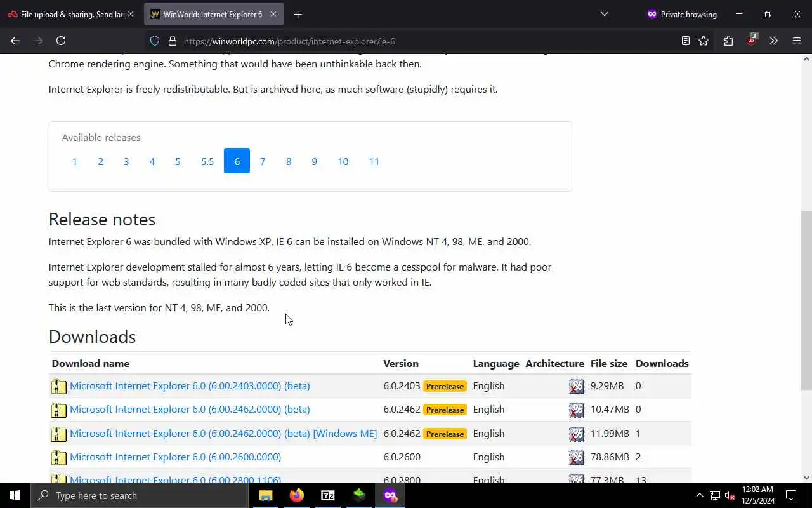Open Firefox application hamburger menu
The image size is (812, 508).
pos(797,41)
